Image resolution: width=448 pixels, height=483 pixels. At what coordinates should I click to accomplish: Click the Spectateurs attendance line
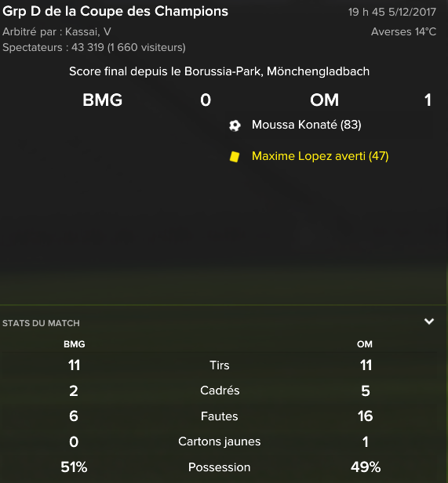click(x=94, y=47)
